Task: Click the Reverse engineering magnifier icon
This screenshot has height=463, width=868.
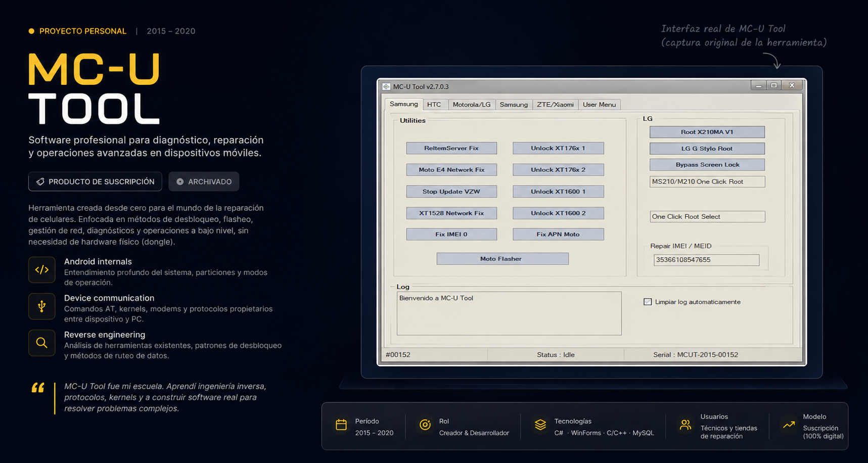Action: point(42,343)
